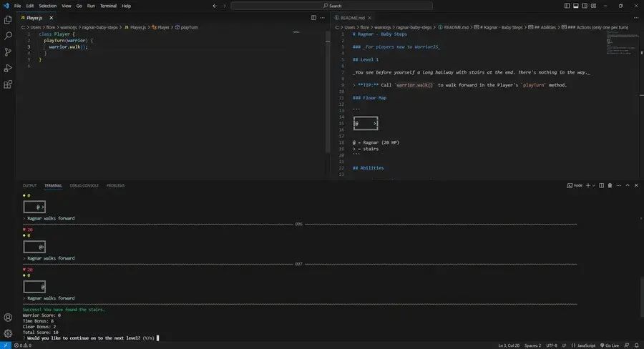The height and width of the screenshot is (349, 644).
Task: Switch to the DEBUG CONSOLE tab
Action: [84, 186]
